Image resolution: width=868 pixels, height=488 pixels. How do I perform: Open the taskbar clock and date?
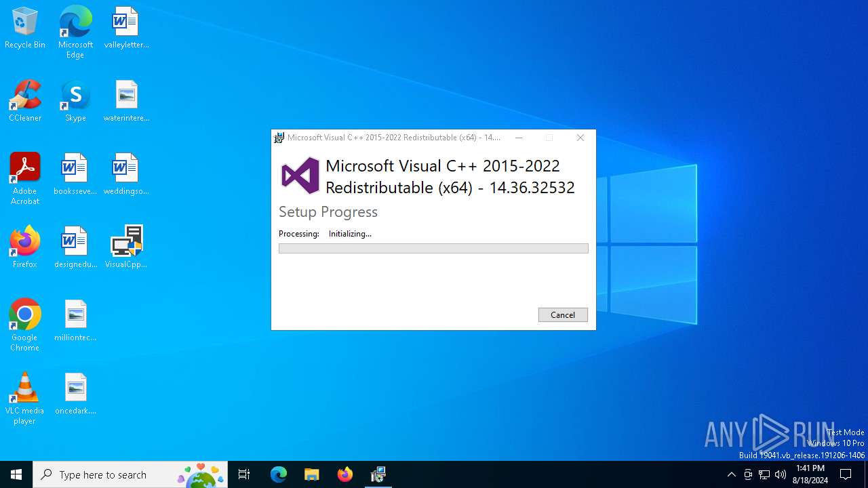click(x=810, y=474)
